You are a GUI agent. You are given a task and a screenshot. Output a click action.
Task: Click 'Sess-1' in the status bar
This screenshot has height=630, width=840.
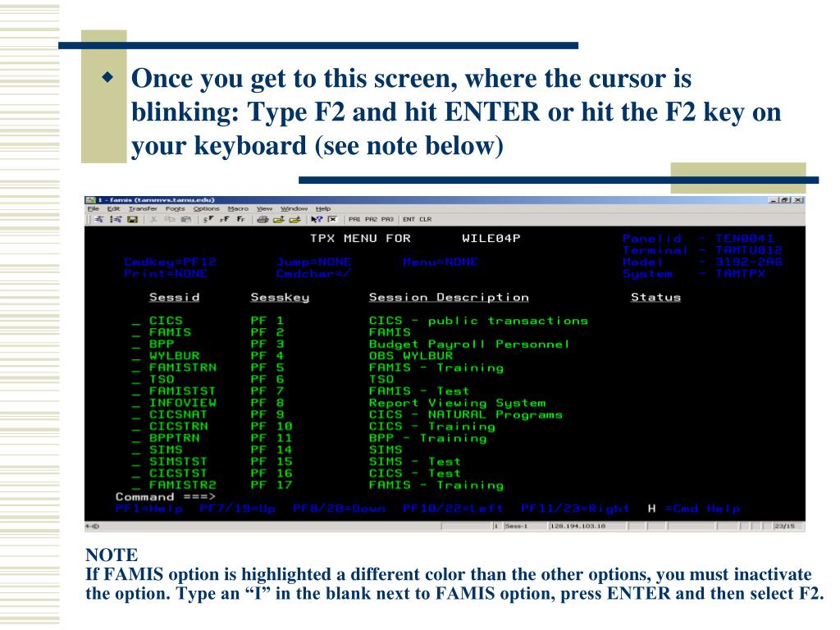pyautogui.click(x=517, y=527)
